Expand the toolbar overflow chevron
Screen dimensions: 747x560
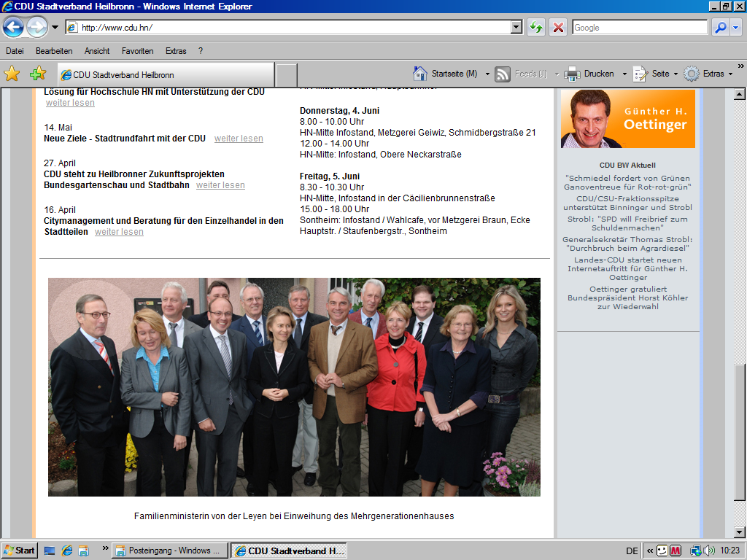click(741, 66)
